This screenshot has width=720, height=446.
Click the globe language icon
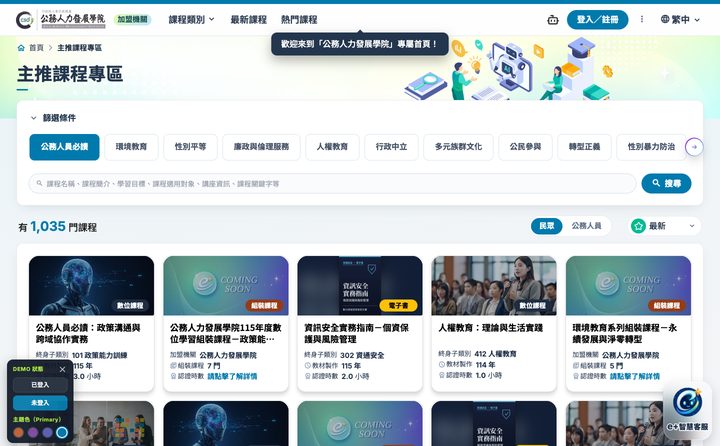pos(665,19)
